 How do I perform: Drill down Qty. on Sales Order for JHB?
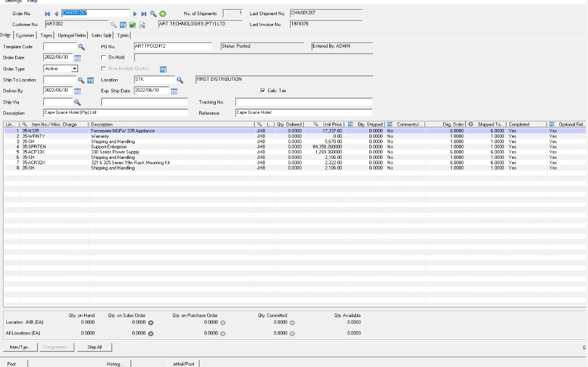(x=151, y=323)
